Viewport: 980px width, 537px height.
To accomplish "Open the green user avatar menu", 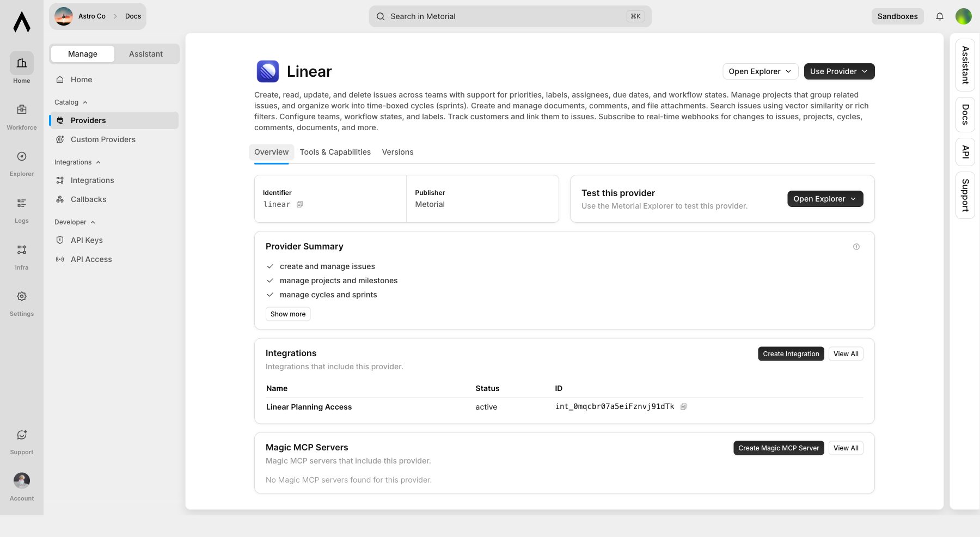I will [x=964, y=16].
